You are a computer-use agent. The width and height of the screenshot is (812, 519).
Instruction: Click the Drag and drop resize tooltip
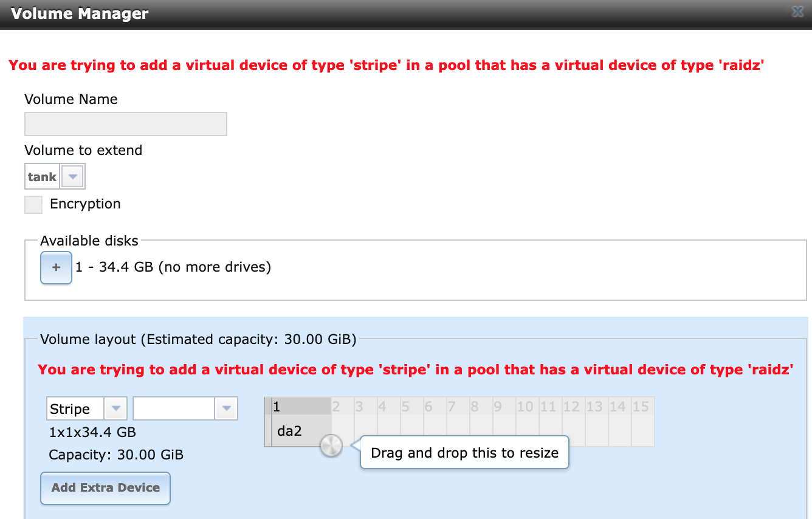465,453
